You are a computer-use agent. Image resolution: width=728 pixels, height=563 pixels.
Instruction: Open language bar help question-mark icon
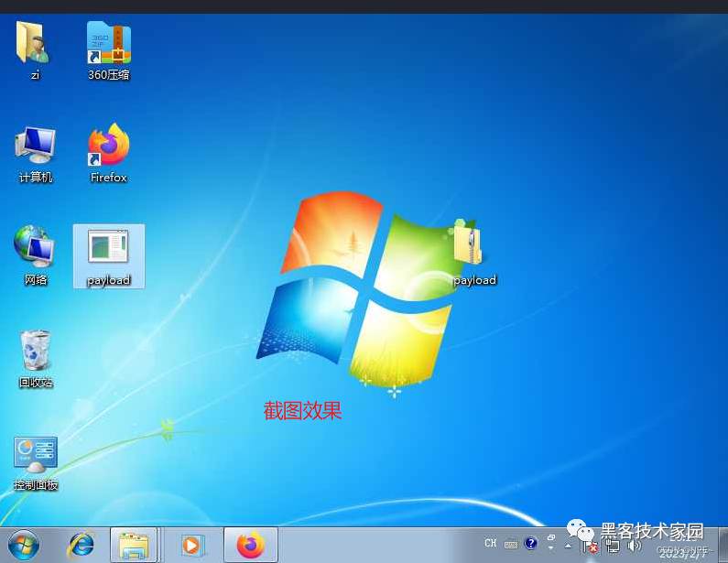(x=530, y=543)
